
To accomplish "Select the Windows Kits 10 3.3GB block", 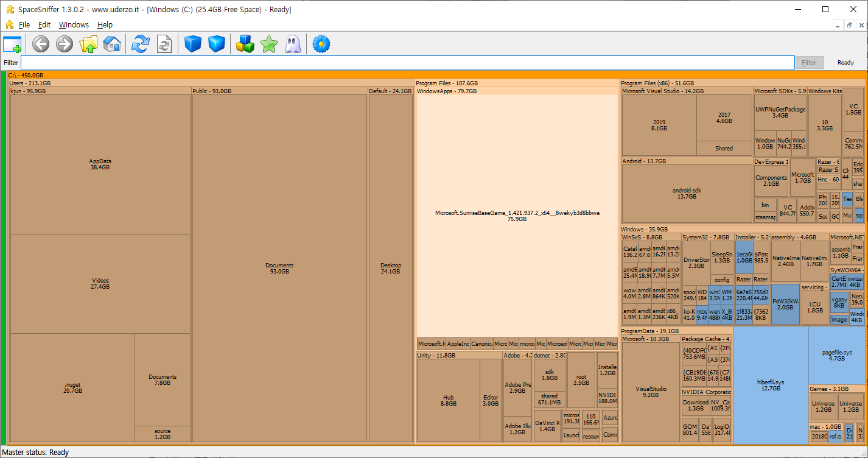I will click(x=825, y=125).
